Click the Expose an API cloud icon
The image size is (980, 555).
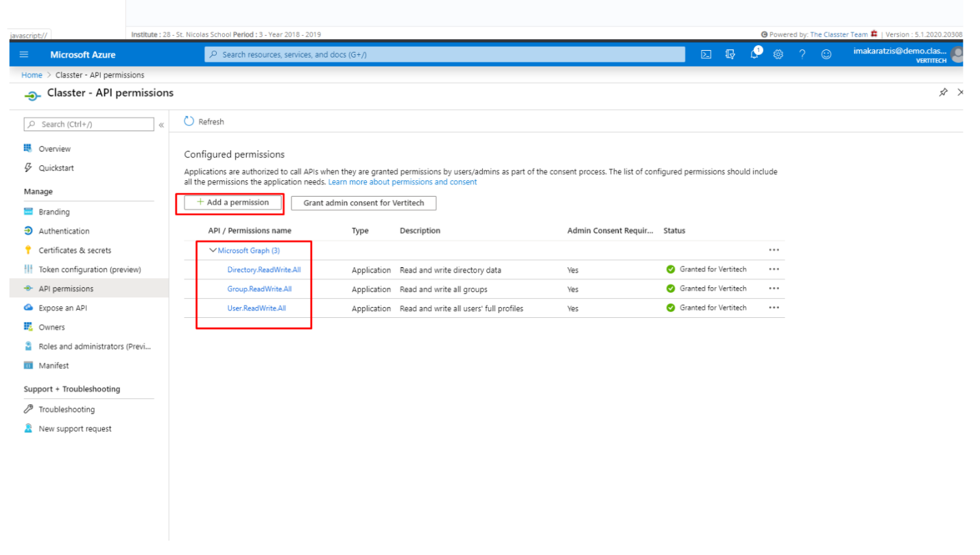28,308
